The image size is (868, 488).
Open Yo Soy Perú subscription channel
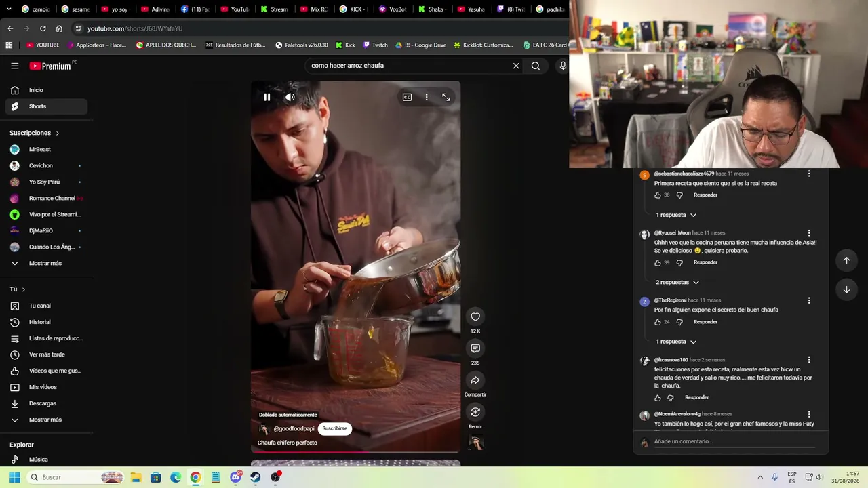tap(46, 182)
